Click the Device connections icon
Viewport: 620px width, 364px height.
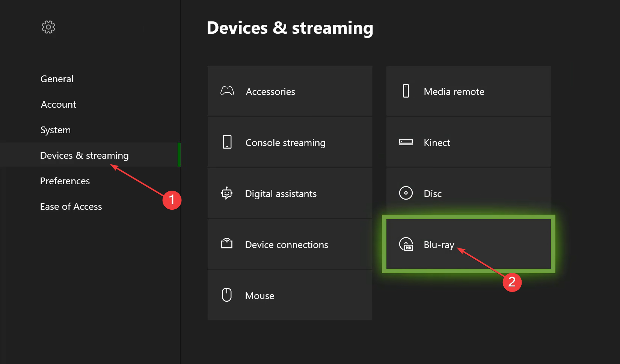[x=227, y=244]
